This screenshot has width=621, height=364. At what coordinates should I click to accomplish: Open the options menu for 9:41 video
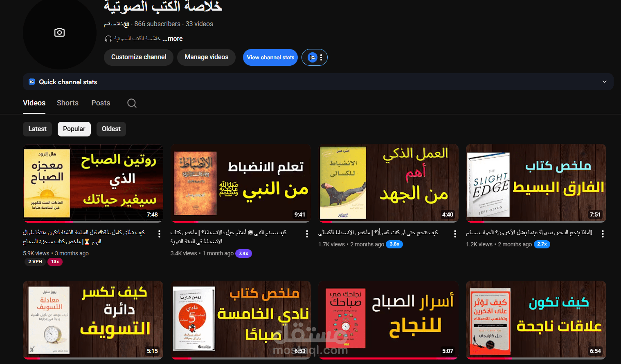click(307, 234)
